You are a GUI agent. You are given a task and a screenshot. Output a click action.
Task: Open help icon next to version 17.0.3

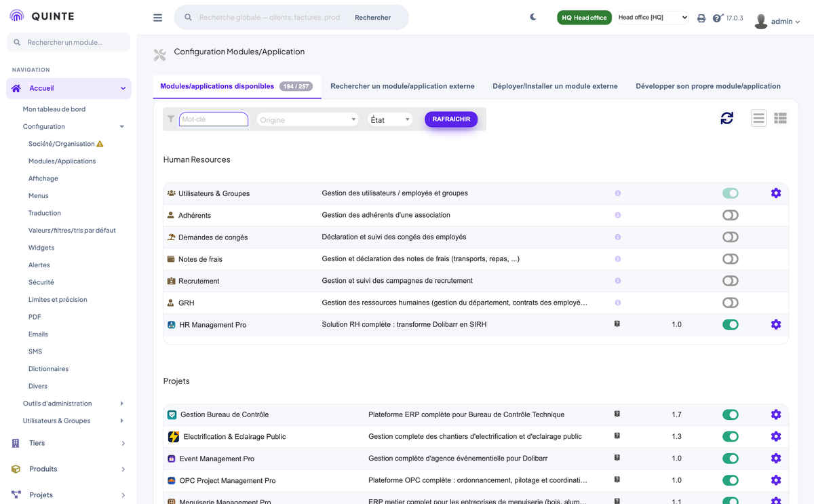pos(718,18)
